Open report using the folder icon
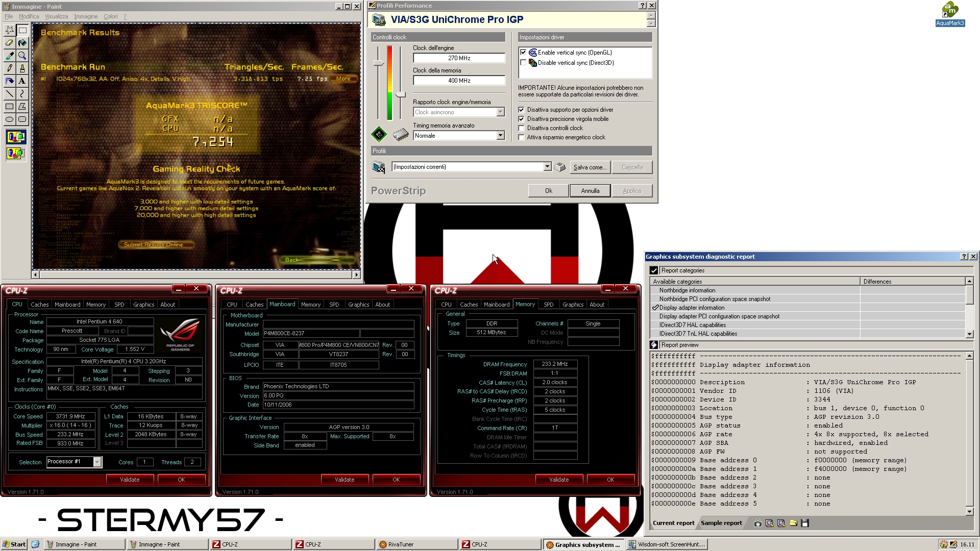 [793, 523]
